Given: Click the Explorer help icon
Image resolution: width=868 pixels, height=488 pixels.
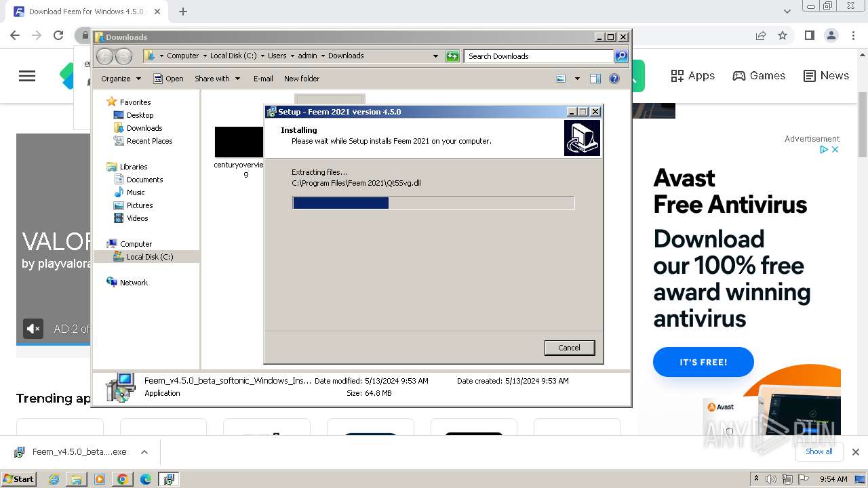Looking at the screenshot, I should pos(614,79).
